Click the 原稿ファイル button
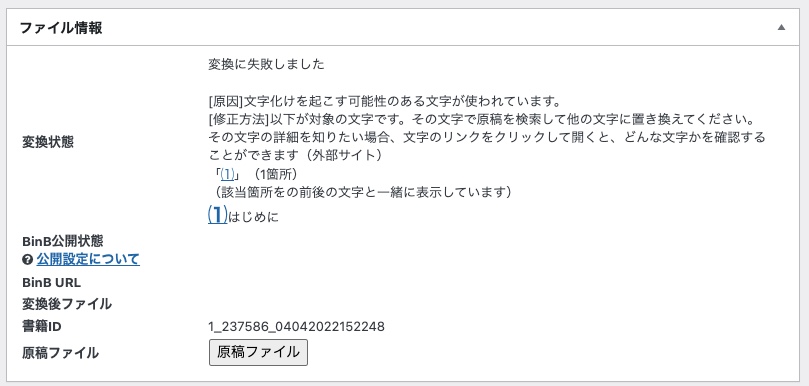The image size is (809, 386). coord(258,352)
